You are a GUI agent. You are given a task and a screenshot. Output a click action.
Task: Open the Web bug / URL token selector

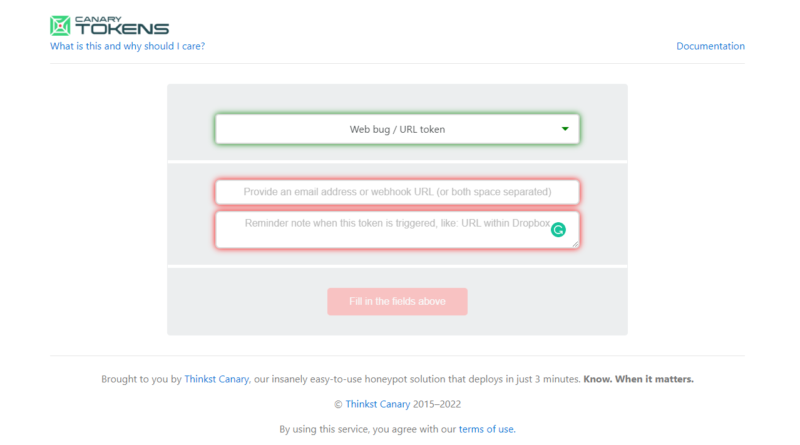(x=397, y=129)
